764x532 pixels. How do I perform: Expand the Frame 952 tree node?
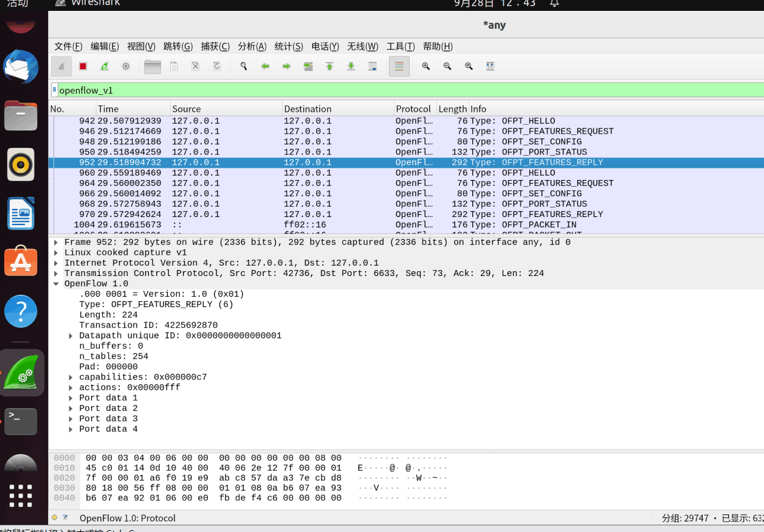pyautogui.click(x=56, y=242)
